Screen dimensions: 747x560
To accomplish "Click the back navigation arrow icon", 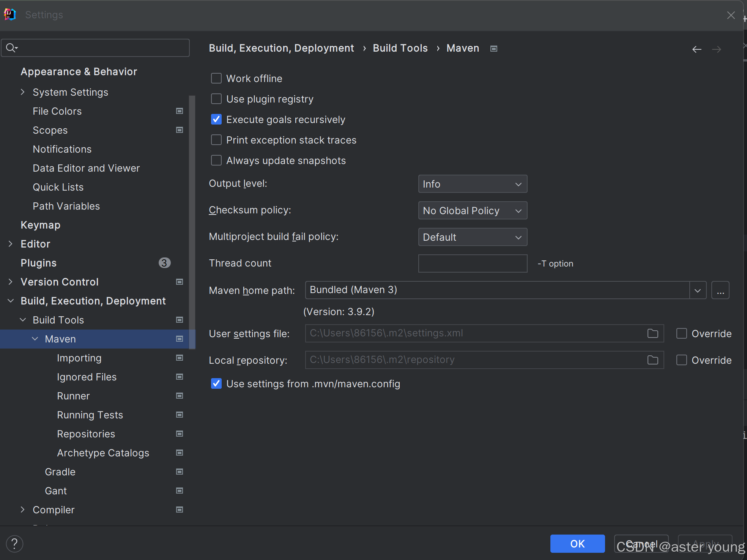I will point(697,49).
